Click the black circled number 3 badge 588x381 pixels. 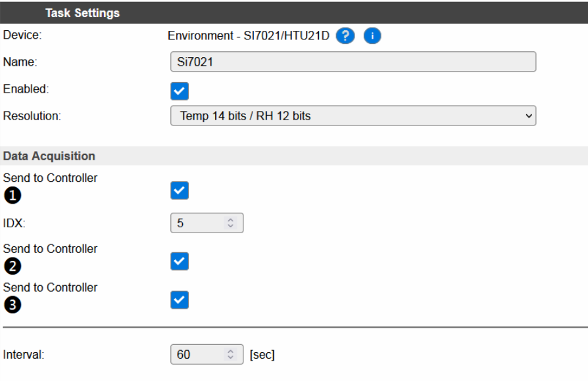pyautogui.click(x=12, y=305)
